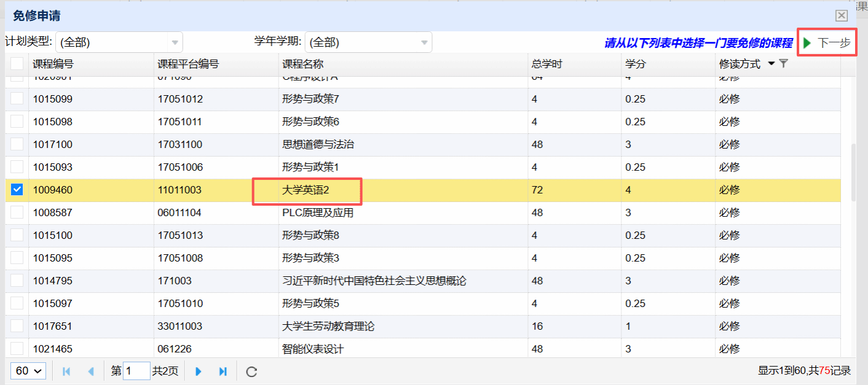The image size is (868, 385).
Task: Refresh the course list
Action: point(251,371)
